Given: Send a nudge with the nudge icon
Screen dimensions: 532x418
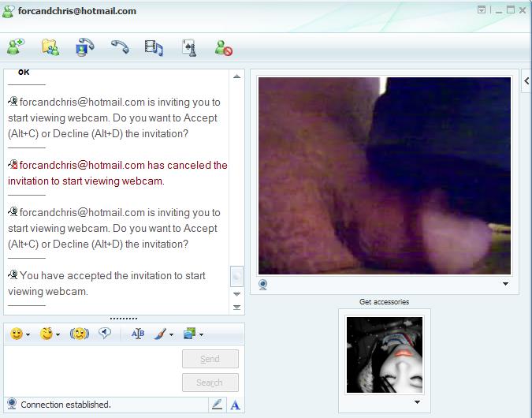Looking at the screenshot, I should [79, 334].
